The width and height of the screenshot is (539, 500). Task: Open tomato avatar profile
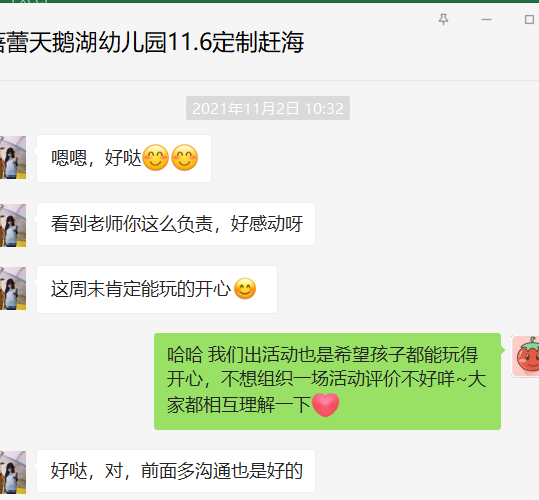[x=525, y=356]
